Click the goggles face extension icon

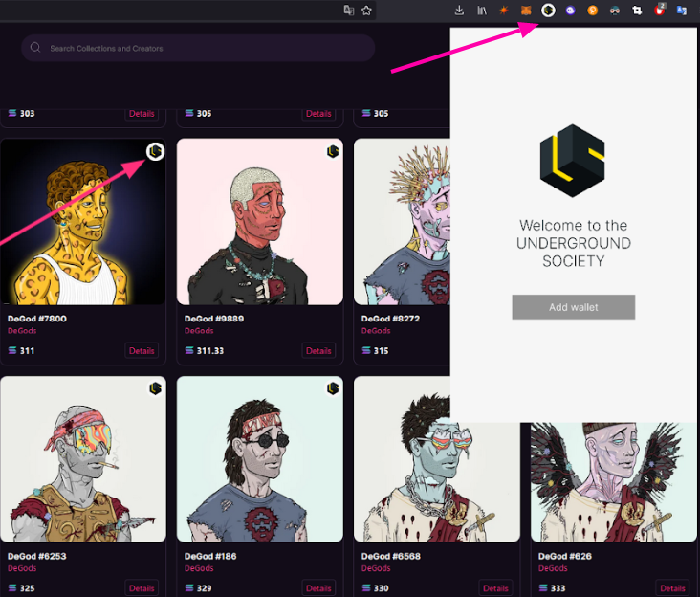[x=615, y=11]
